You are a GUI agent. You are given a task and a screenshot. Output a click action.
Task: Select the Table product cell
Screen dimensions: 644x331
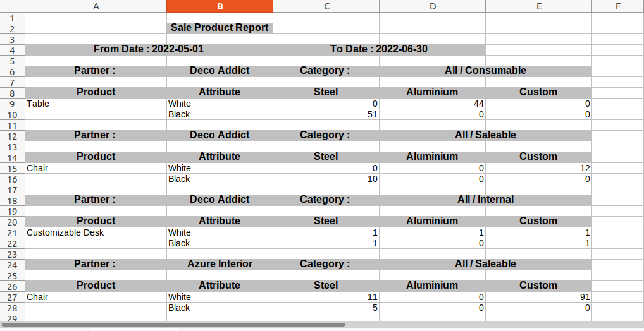click(96, 104)
